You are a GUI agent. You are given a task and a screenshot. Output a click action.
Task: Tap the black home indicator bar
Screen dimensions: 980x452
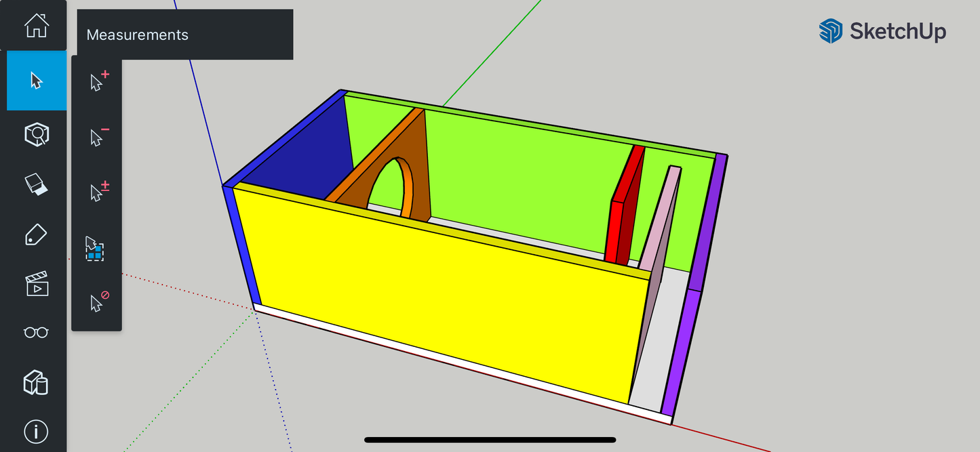490,438
